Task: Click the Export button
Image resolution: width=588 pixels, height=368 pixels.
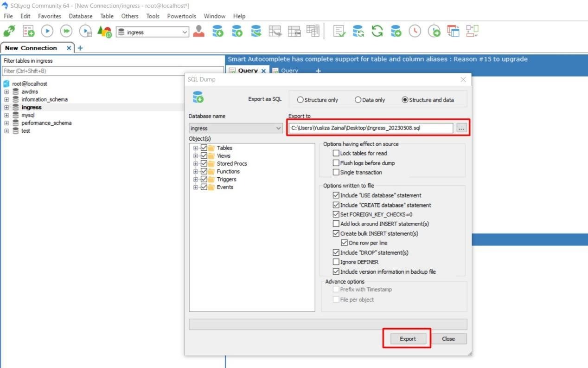Action: point(407,338)
